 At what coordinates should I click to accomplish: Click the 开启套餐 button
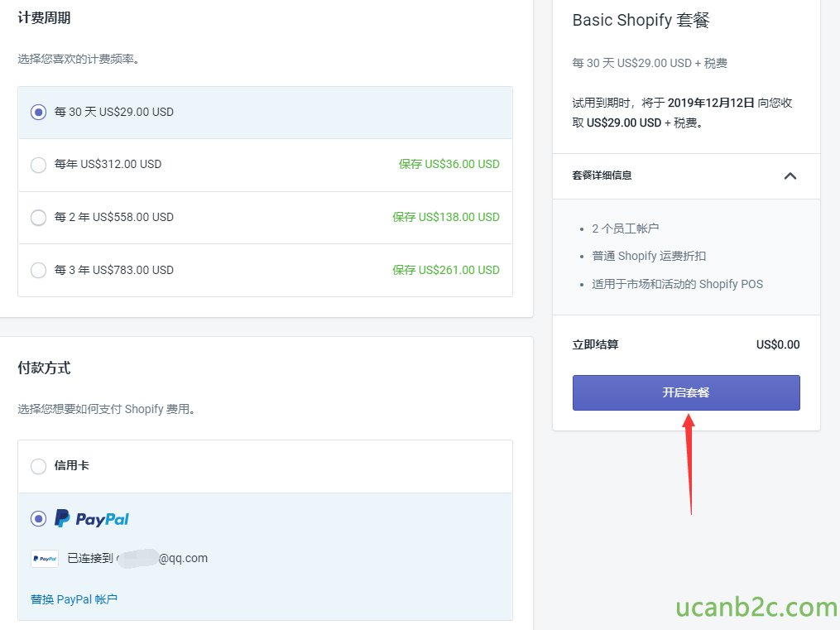(686, 392)
